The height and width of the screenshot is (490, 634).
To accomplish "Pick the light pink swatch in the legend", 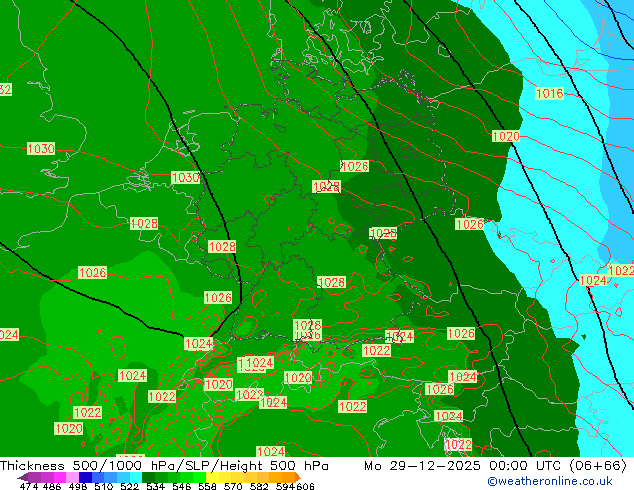I will [x=72, y=477].
